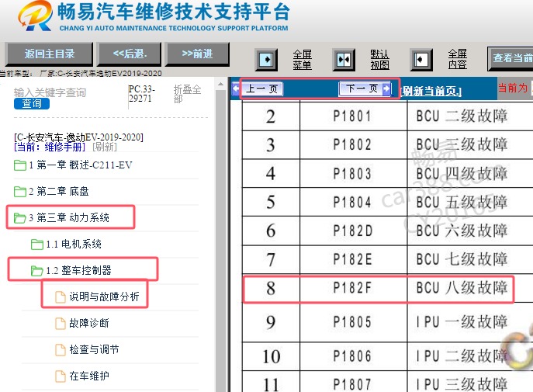Click the PC.33-29271 code text
533x392 pixels.
click(x=141, y=93)
